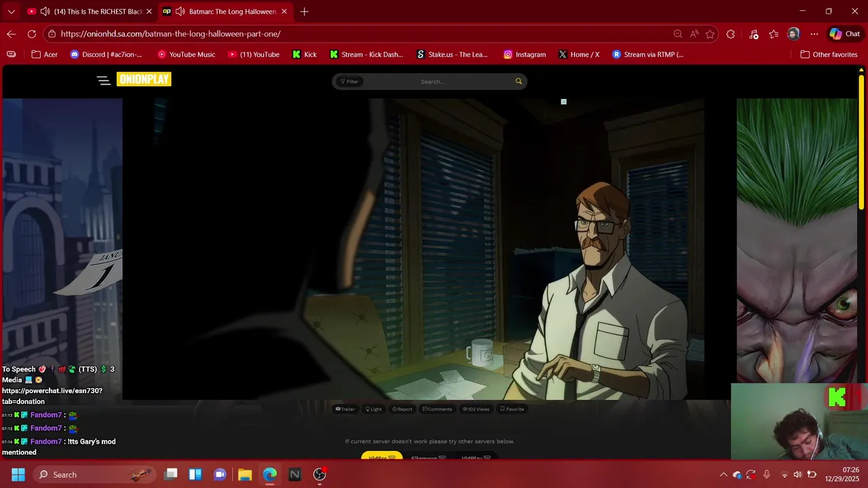Click the powerchat.live donation link text
The height and width of the screenshot is (488, 868).
pyautogui.click(x=52, y=396)
